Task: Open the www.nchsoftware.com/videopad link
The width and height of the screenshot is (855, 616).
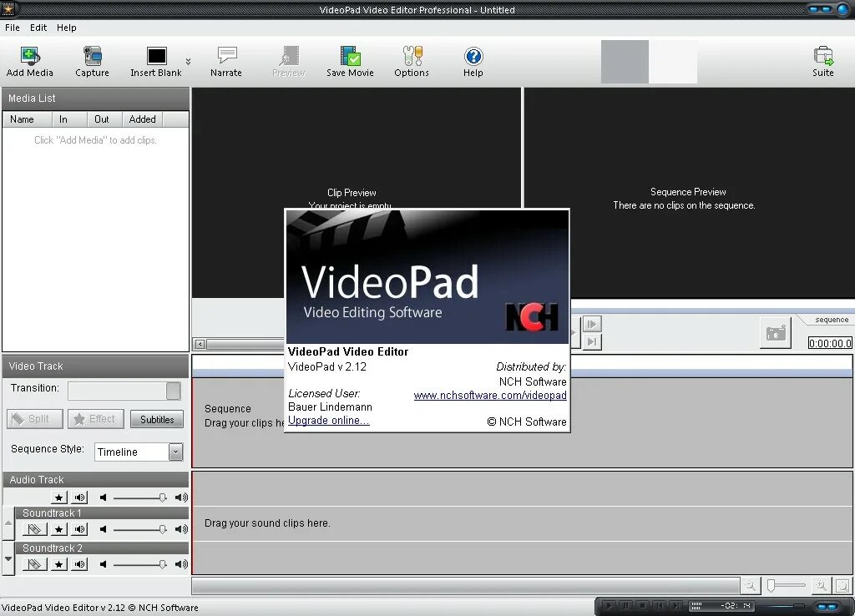Action: pyautogui.click(x=490, y=395)
